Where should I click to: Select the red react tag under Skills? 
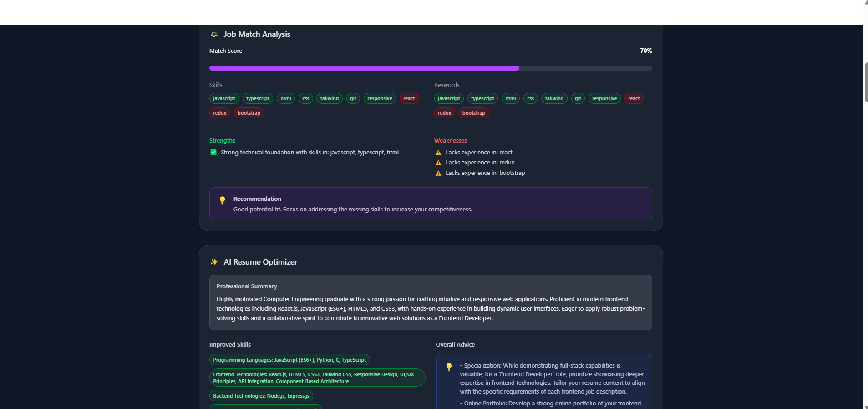pos(409,98)
